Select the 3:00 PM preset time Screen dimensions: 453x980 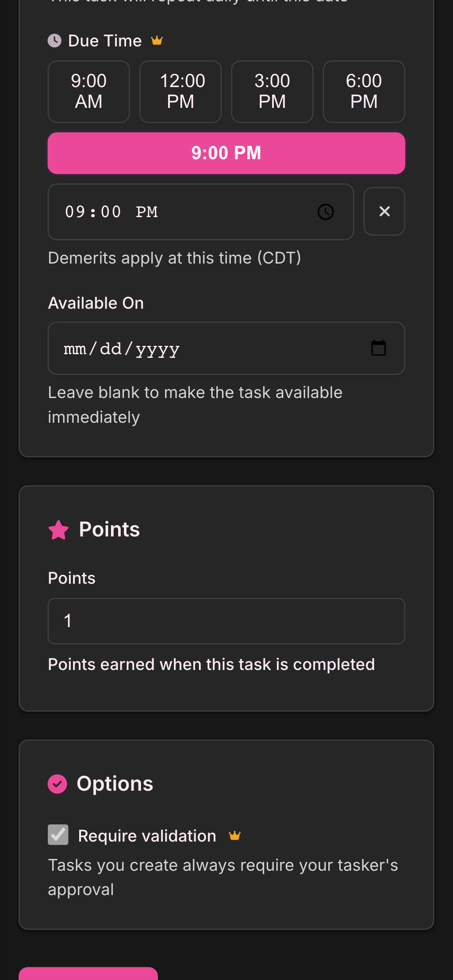pyautogui.click(x=272, y=92)
